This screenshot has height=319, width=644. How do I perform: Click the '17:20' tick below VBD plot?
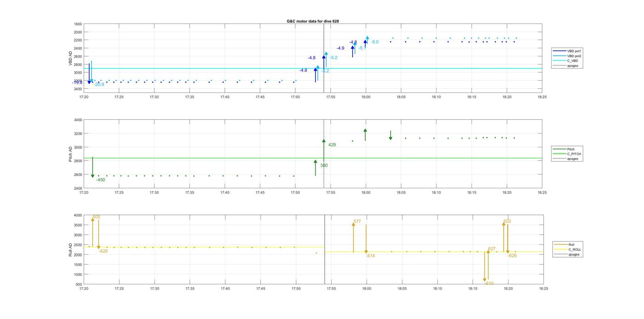click(84, 97)
